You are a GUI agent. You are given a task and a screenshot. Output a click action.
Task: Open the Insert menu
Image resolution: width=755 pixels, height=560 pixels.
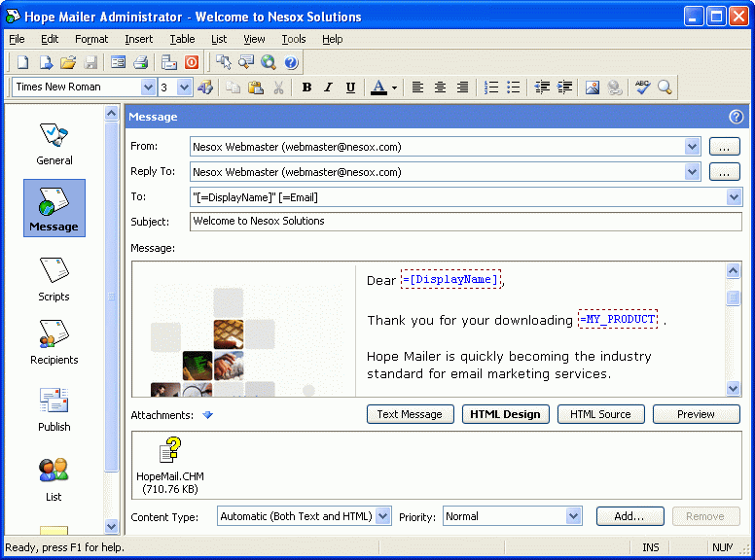(139, 39)
